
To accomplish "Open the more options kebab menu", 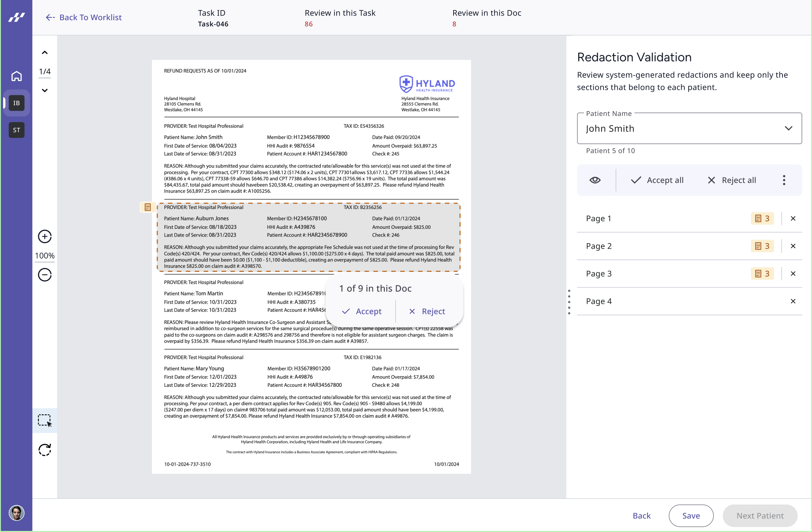I will coord(784,180).
